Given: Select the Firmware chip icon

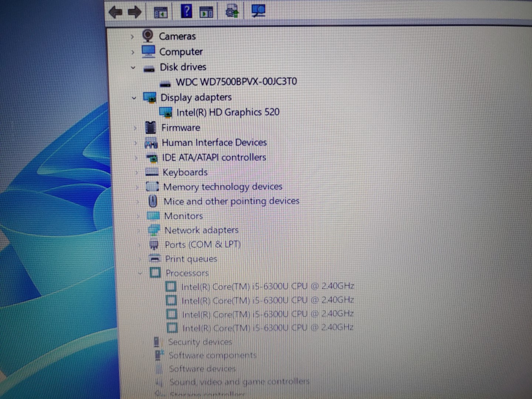Looking at the screenshot, I should pyautogui.click(x=151, y=127).
